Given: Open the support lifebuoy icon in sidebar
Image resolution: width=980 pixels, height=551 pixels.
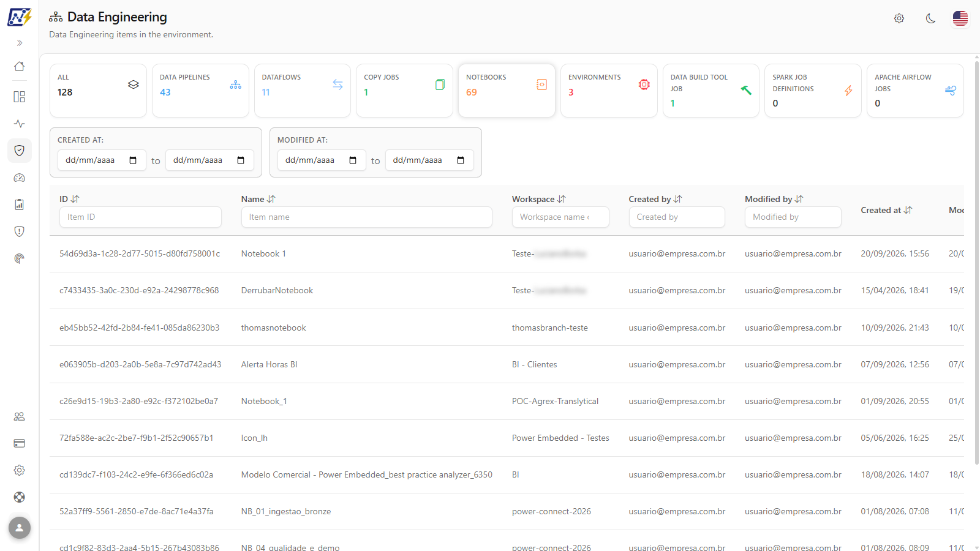Looking at the screenshot, I should tap(20, 497).
